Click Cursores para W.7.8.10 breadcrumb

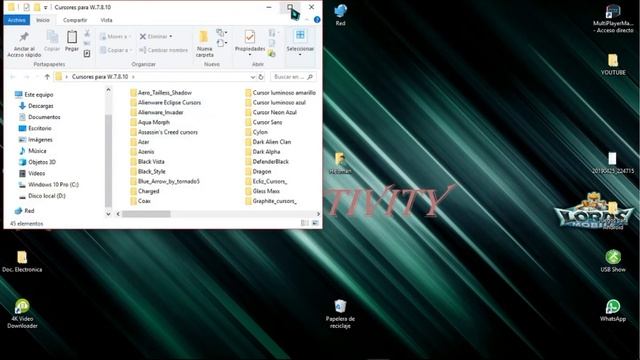click(100, 77)
